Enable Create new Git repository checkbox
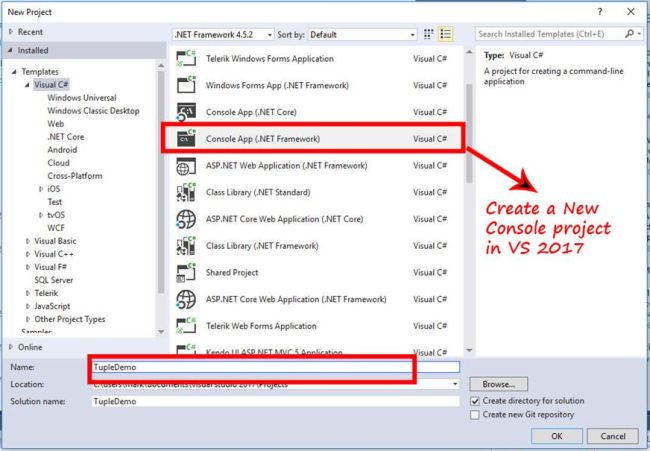 (475, 415)
